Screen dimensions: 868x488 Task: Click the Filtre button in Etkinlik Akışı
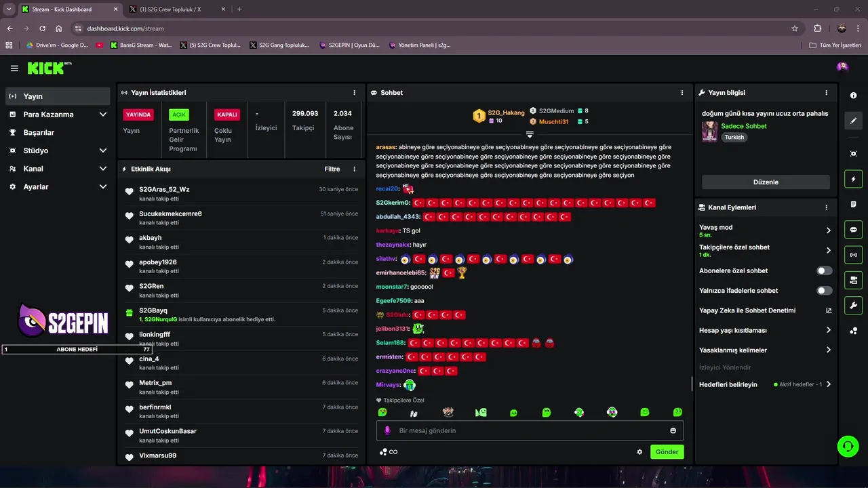[x=332, y=169]
